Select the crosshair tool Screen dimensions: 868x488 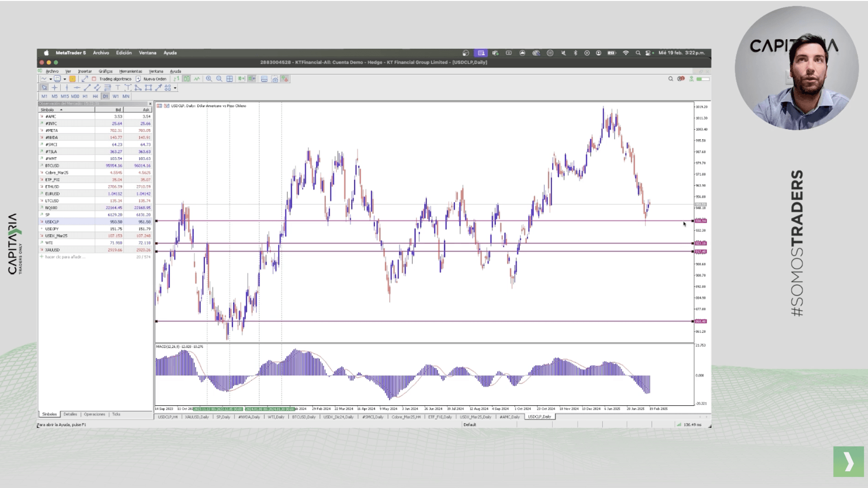tap(55, 88)
